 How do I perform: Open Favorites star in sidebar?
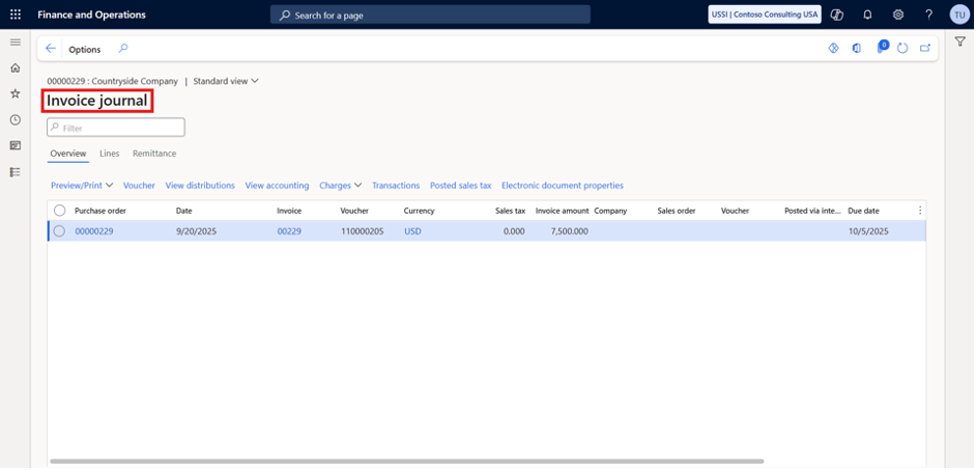[16, 94]
